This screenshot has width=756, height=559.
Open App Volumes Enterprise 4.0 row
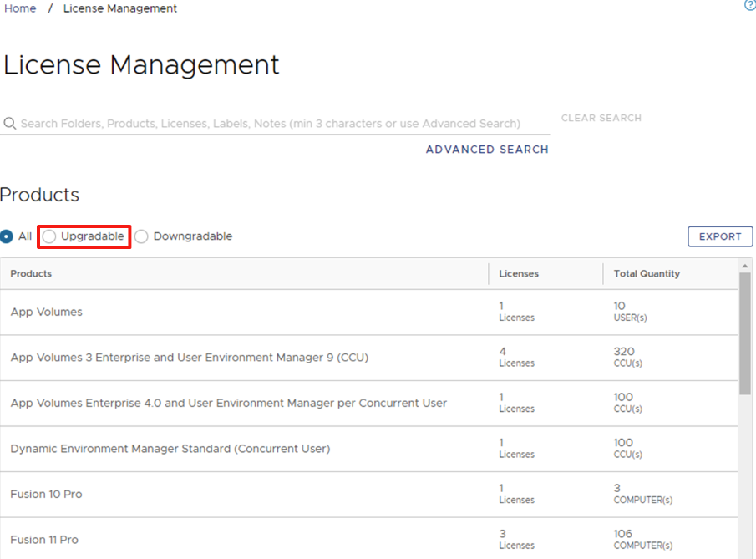[x=228, y=403]
